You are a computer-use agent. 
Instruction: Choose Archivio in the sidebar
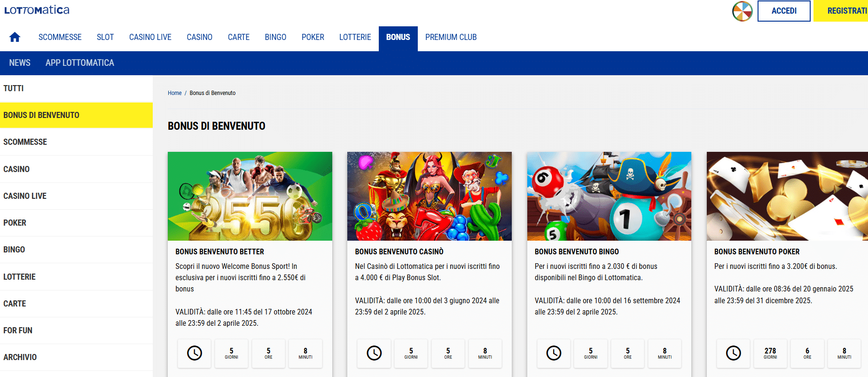coord(20,357)
